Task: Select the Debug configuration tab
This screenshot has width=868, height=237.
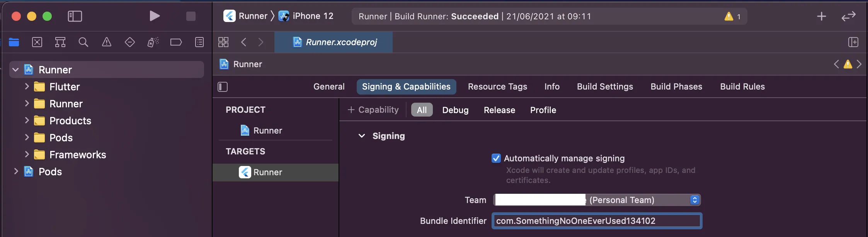Action: 455,110
